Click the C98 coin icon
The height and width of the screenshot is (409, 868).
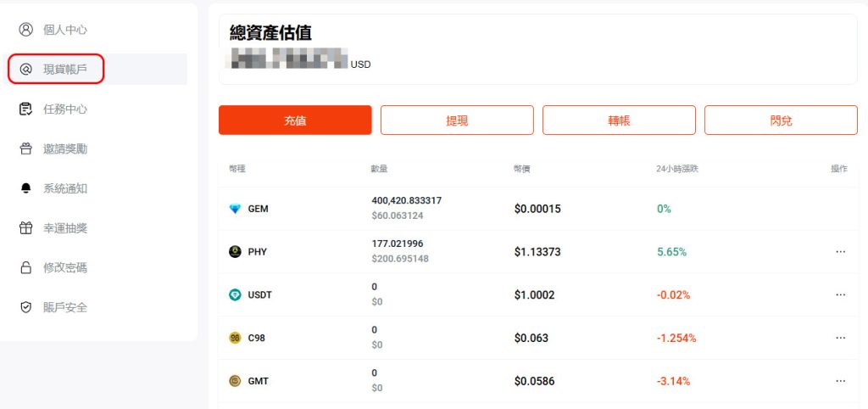pos(236,338)
